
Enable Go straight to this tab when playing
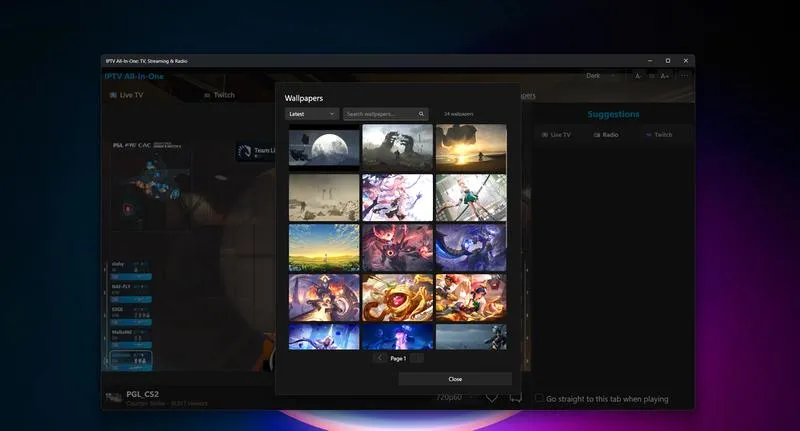pos(539,398)
